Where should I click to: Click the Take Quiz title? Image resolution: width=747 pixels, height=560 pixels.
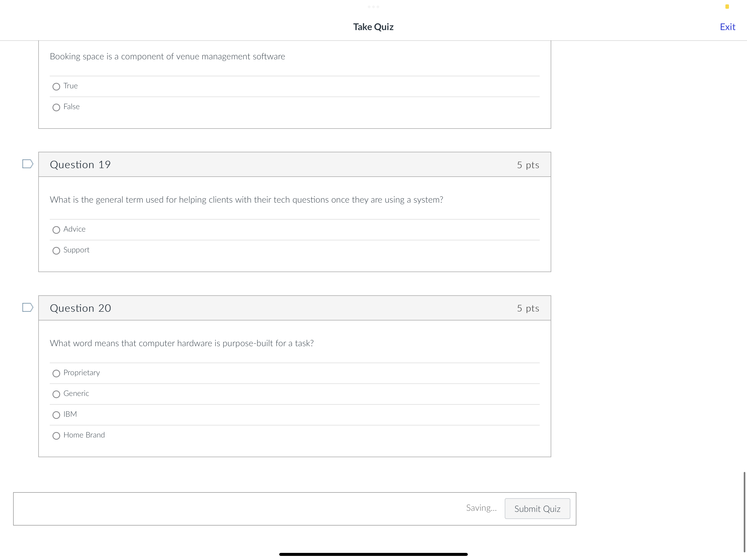coord(373,27)
